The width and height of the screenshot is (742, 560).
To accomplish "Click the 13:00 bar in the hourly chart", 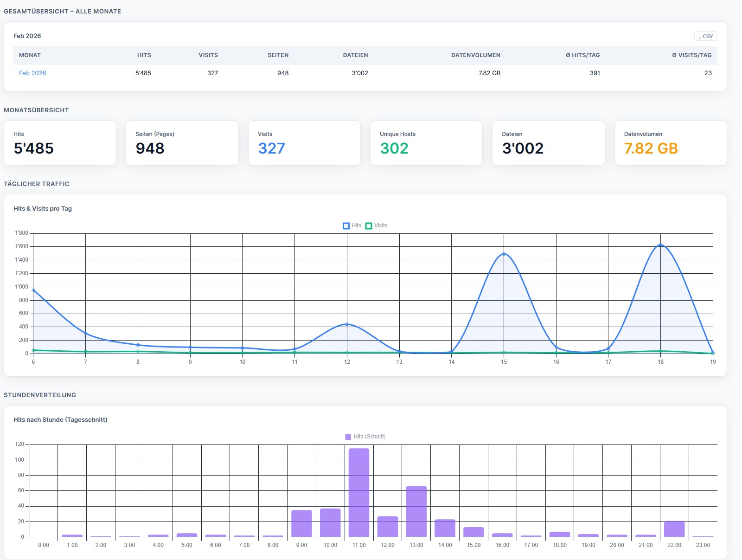I will click(x=416, y=510).
